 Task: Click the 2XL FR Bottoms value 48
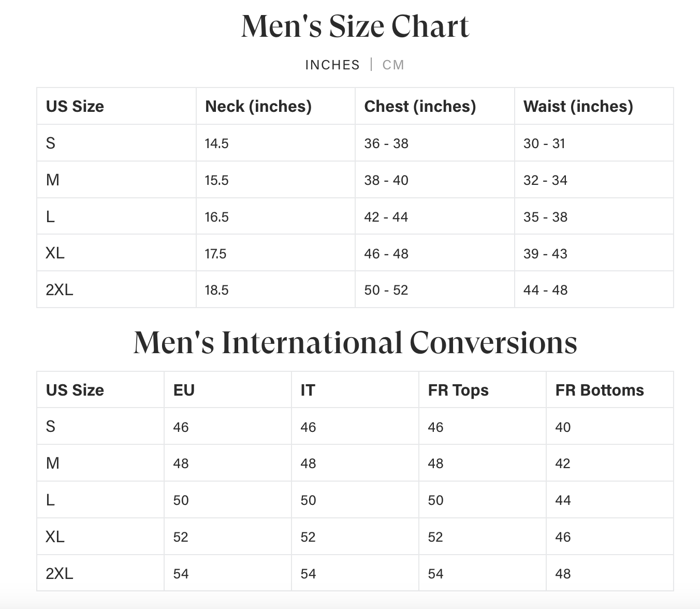[x=563, y=574]
